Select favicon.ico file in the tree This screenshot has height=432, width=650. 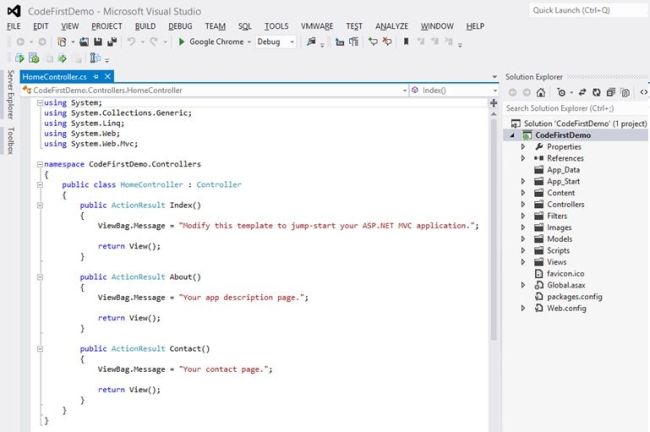[565, 274]
